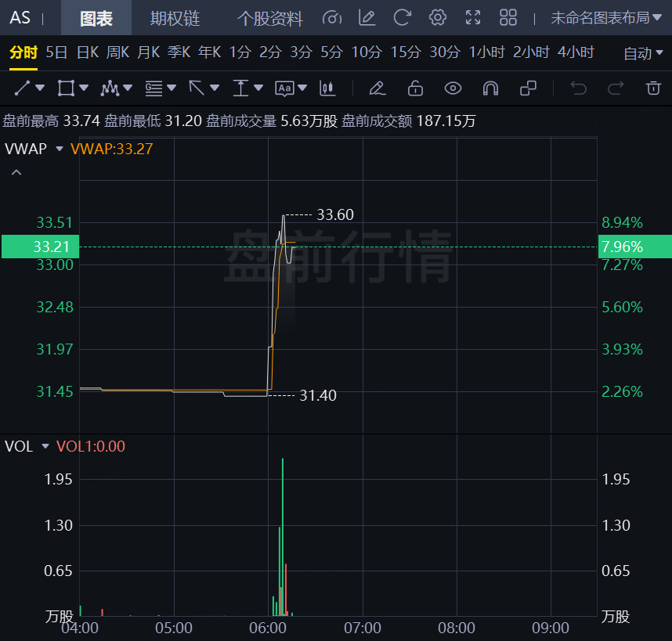The height and width of the screenshot is (641, 672).
Task: Toggle drawings visibility with the eye icon
Action: [453, 88]
